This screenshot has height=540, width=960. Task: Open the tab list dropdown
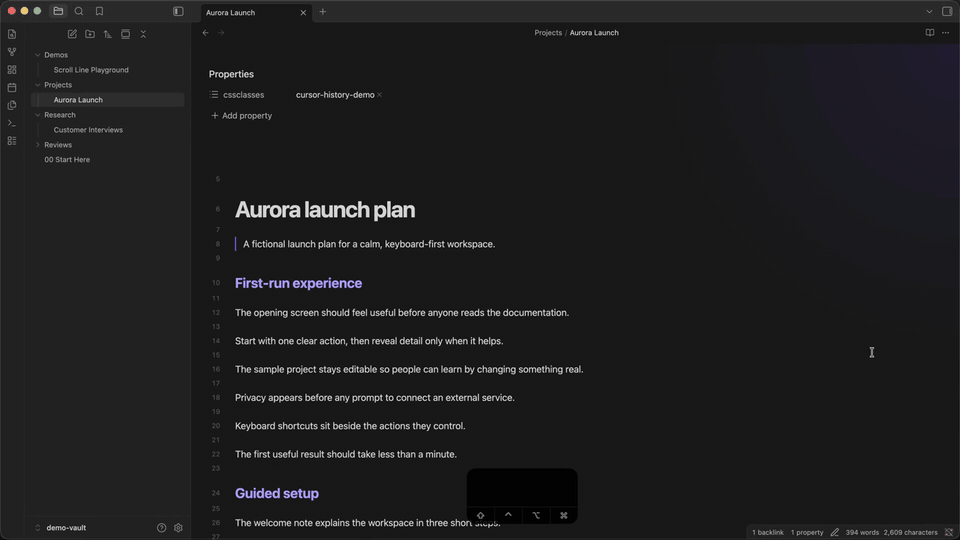pos(929,12)
